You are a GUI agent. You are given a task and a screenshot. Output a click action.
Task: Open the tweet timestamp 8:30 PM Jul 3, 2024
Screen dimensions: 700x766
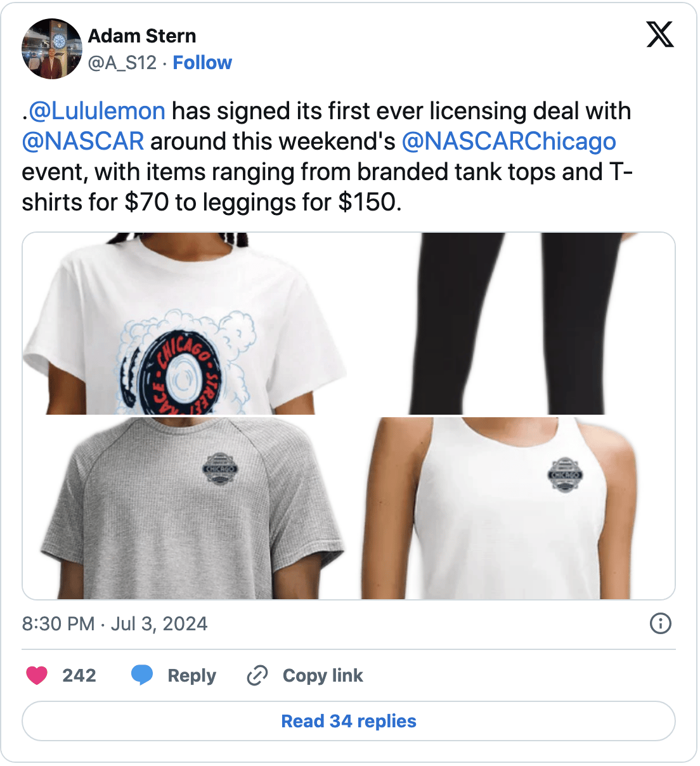click(115, 623)
